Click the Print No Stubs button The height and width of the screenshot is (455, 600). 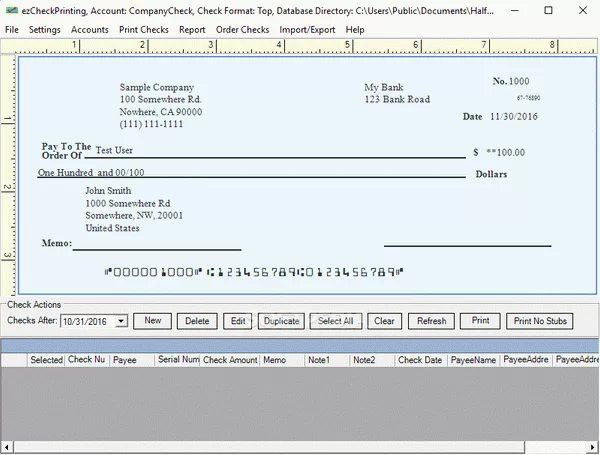coord(540,321)
